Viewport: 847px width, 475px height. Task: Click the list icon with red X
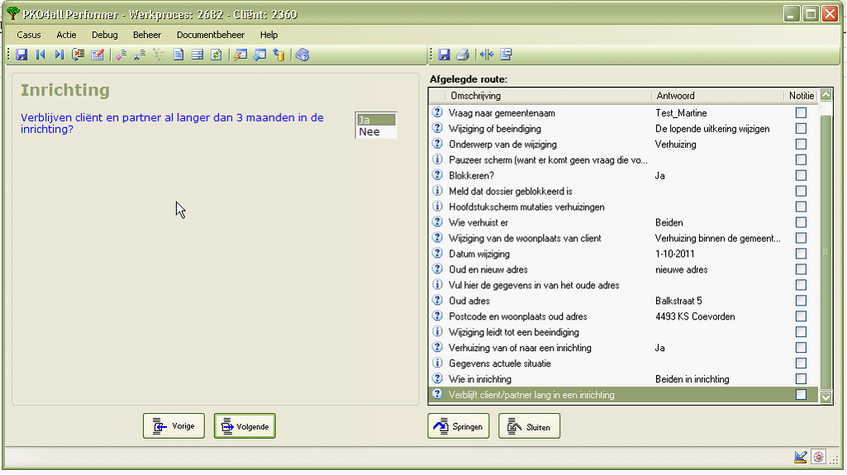[x=78, y=55]
